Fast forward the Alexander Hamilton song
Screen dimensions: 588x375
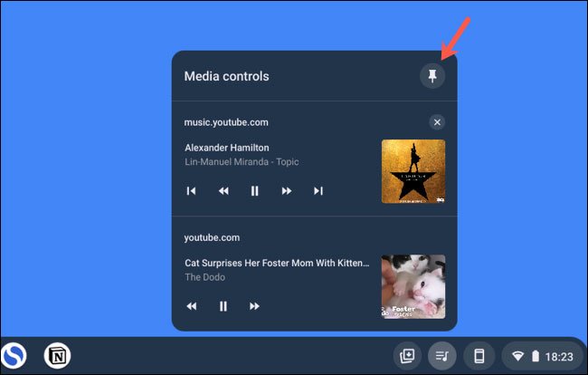point(287,191)
